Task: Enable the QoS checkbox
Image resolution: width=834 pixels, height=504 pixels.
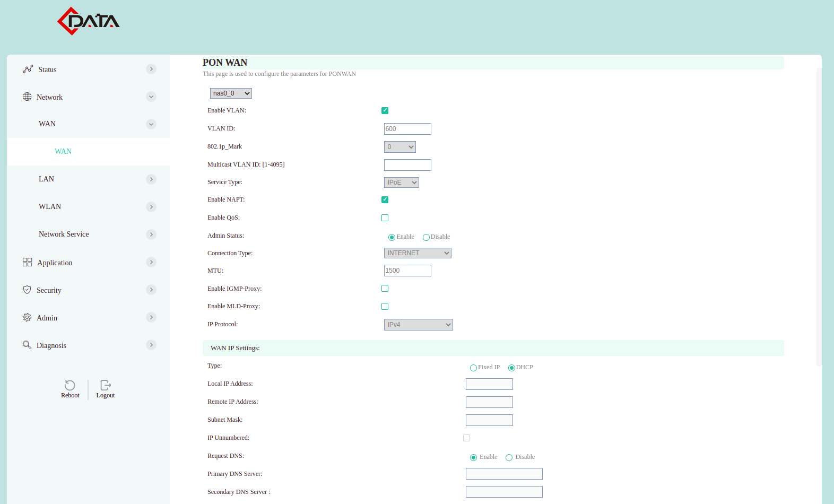Action: 385,218
